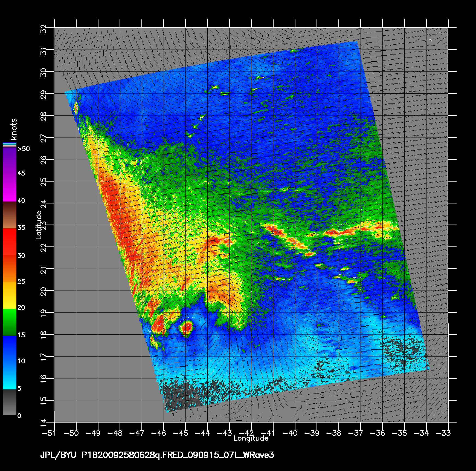Image resolution: width=476 pixels, height=471 pixels.
Task: Click the longitude tick label '-33'
Action: pyautogui.click(x=443, y=433)
